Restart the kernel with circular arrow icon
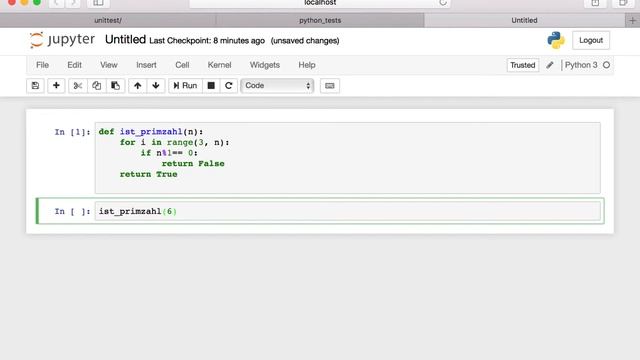This screenshot has width=640, height=360. click(x=229, y=86)
